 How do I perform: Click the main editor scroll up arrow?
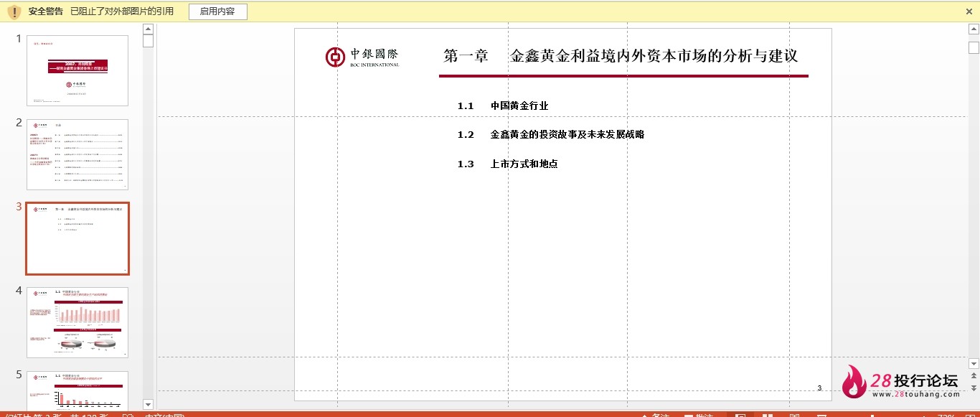point(974,29)
